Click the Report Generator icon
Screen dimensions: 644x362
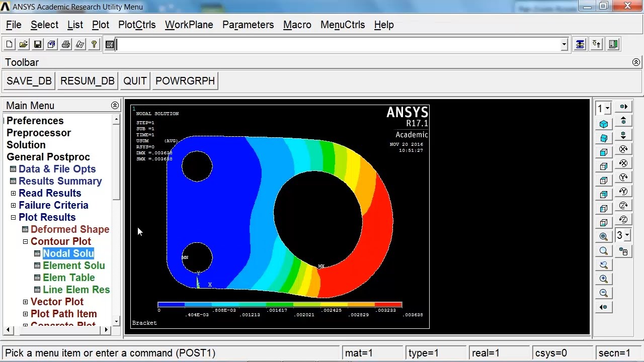pos(79,44)
